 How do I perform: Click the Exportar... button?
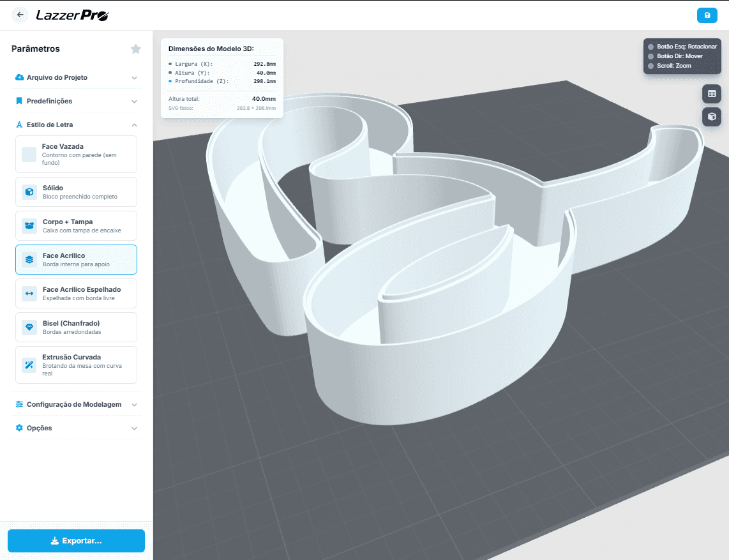pyautogui.click(x=76, y=540)
